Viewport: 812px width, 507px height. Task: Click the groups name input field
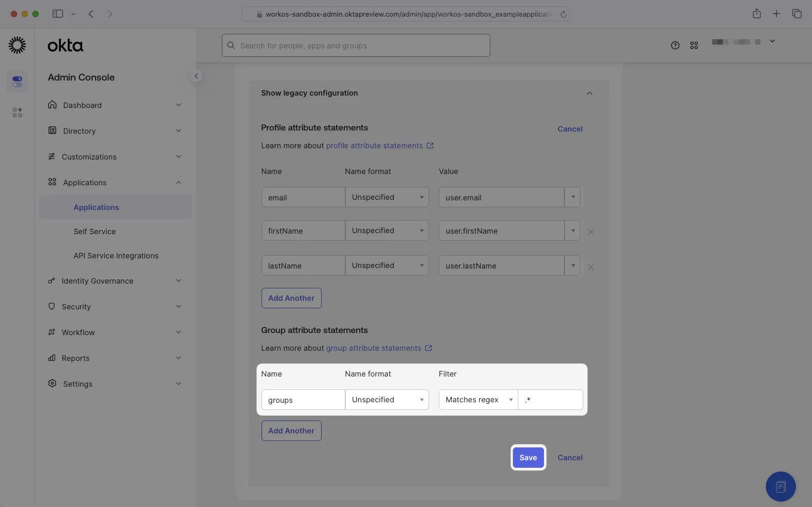coord(303,400)
